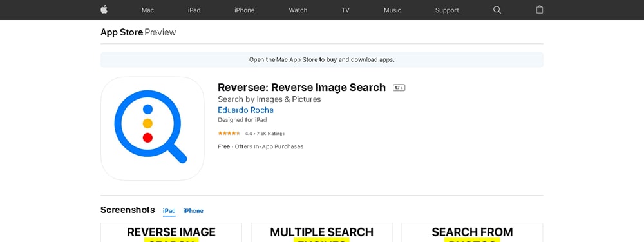Open the search magnifier icon

[x=497, y=10]
